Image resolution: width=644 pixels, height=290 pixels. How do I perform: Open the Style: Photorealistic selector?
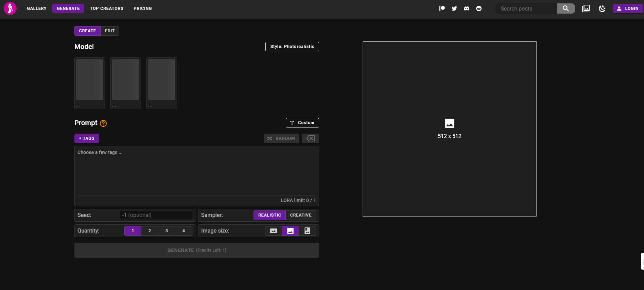pyautogui.click(x=292, y=47)
